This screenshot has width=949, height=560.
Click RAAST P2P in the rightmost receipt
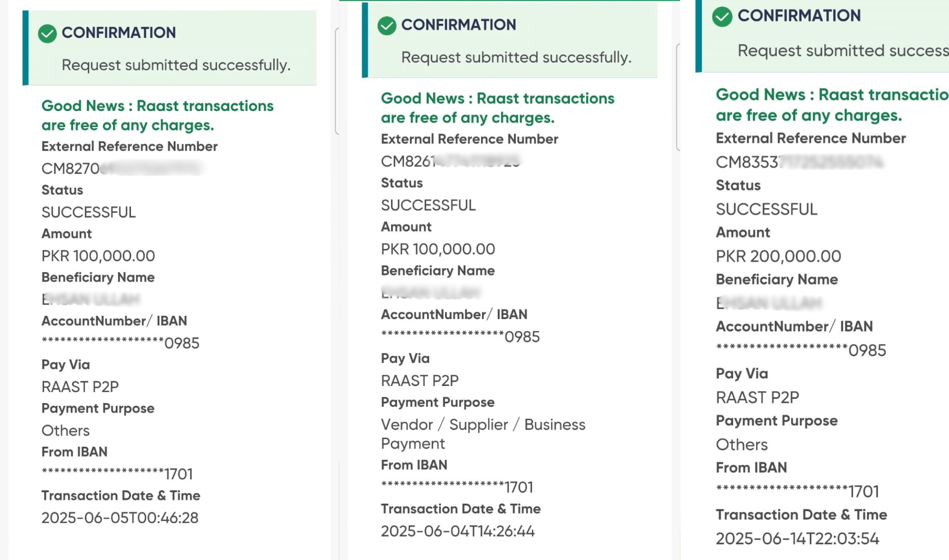tap(757, 397)
